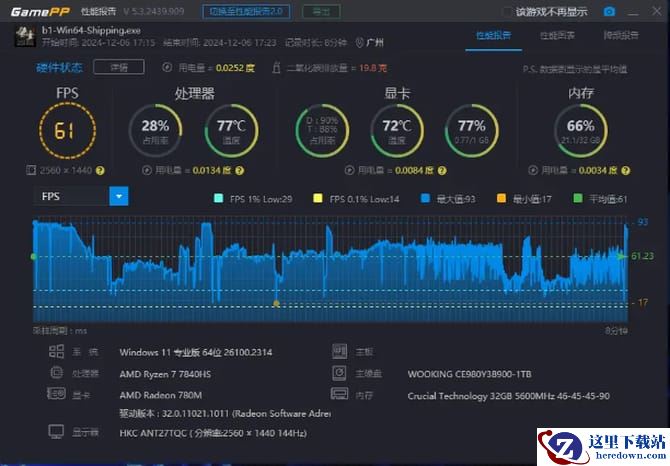
Task: Click the yellow minimum FPS marker on chart
Action: 276,304
